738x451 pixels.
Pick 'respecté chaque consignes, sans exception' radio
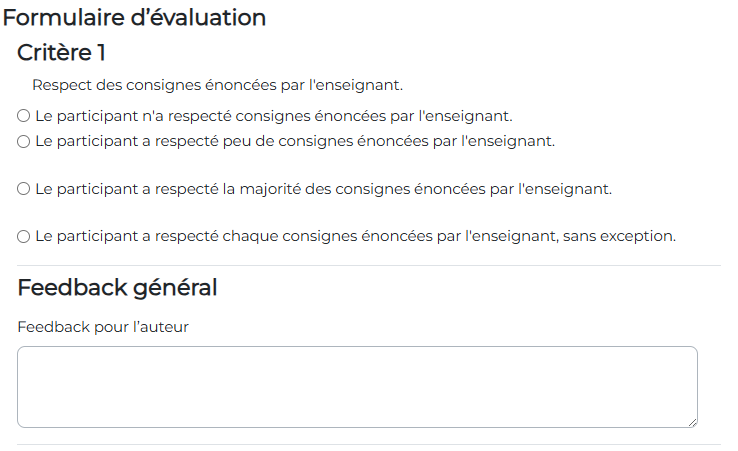point(24,237)
